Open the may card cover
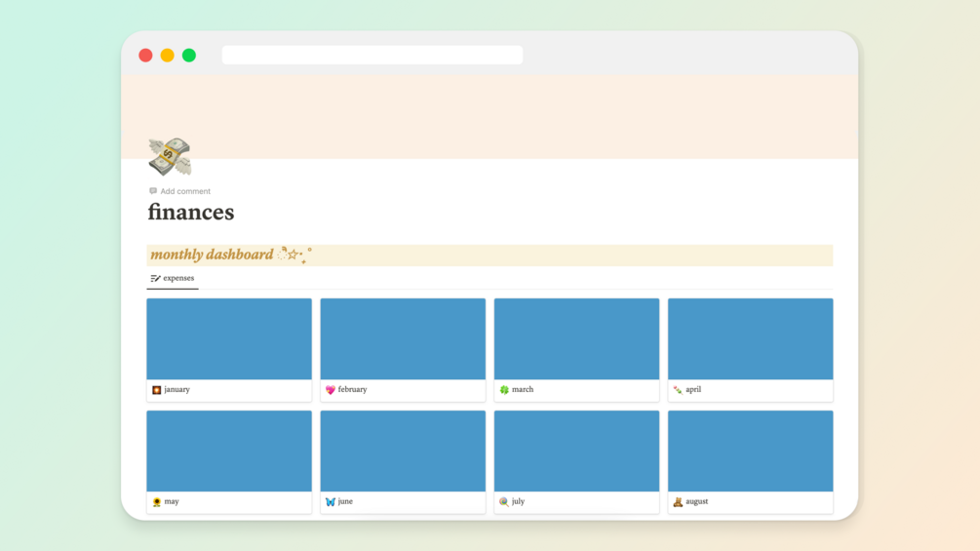980x551 pixels. coord(229,452)
